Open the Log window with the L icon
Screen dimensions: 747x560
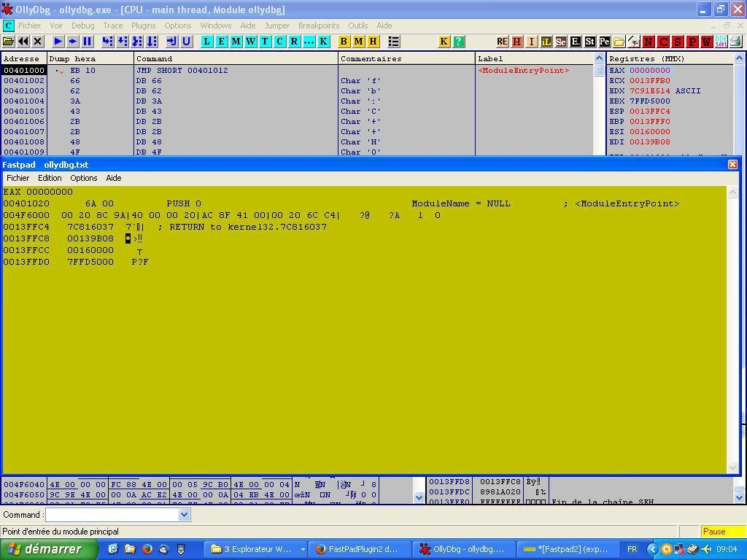[x=206, y=42]
